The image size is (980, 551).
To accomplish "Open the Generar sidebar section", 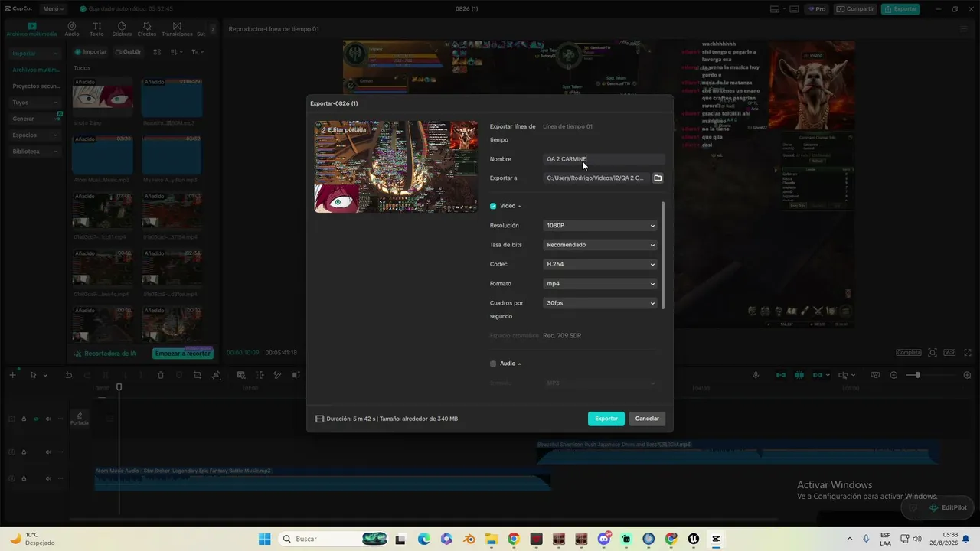I will 35,119.
